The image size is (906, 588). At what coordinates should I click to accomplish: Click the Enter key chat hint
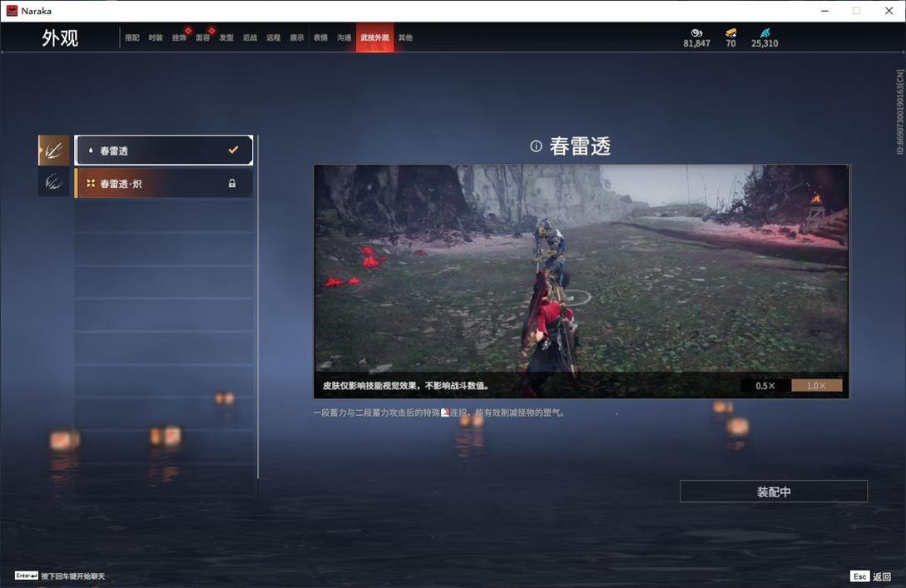60,576
